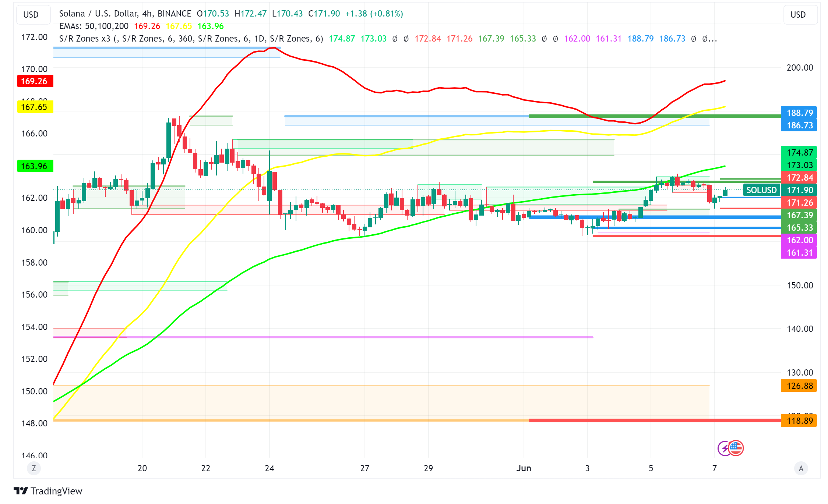This screenshot has width=828, height=504.
Task: Click the blue 188.79 zone label
Action: pos(799,113)
